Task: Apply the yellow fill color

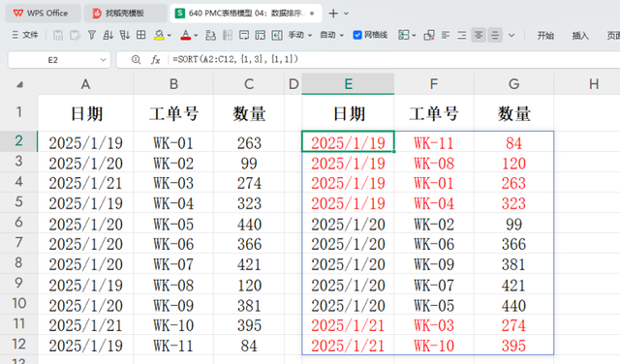Action: click(x=159, y=35)
